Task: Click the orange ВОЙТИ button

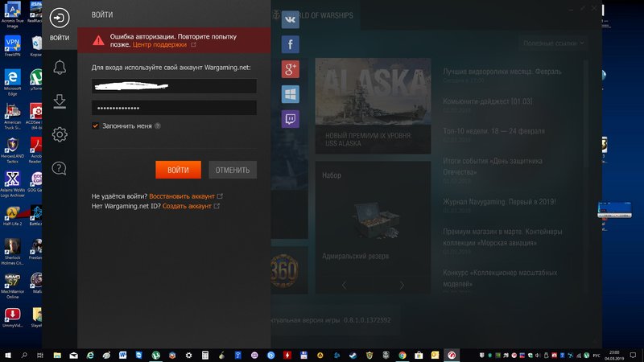Action: [x=178, y=170]
